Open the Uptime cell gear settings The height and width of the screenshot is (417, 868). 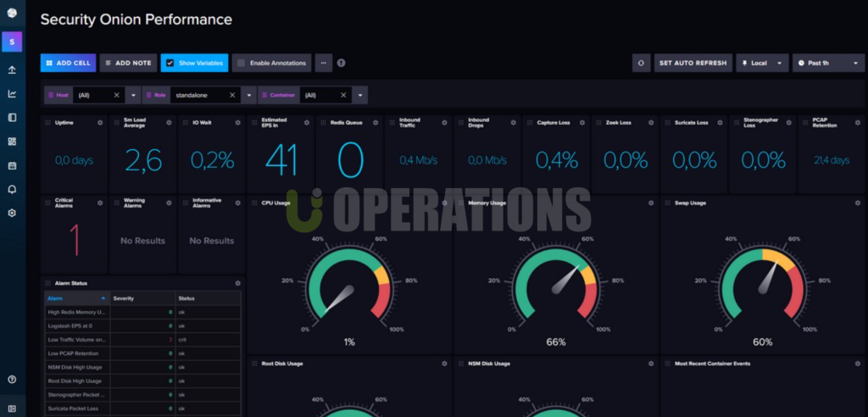[100, 123]
